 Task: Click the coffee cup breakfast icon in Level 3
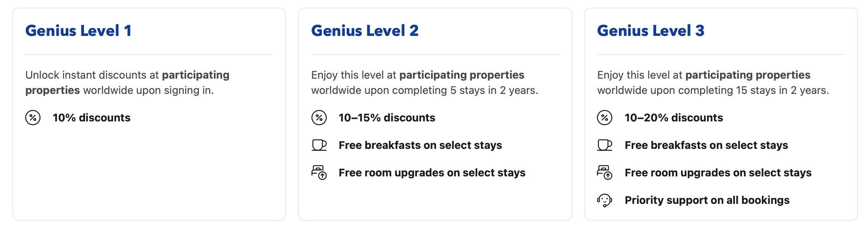click(605, 145)
